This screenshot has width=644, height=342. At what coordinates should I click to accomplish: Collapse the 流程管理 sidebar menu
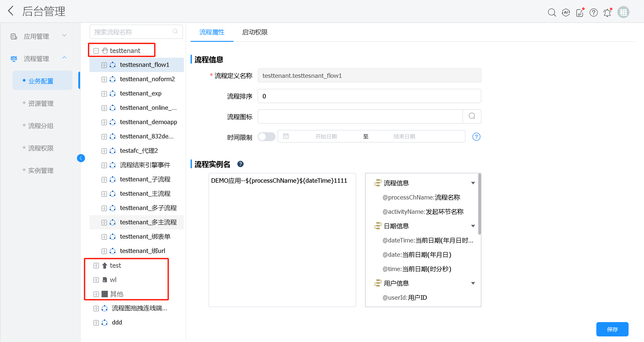tap(64, 58)
